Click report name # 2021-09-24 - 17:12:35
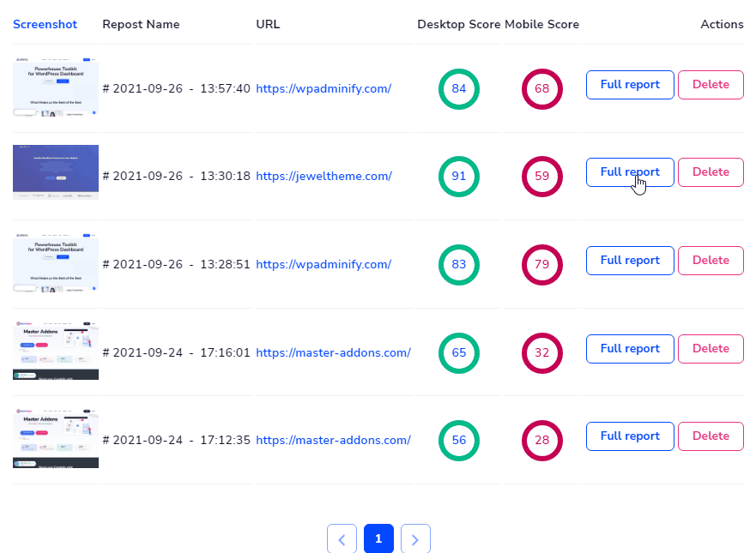756x553 pixels. click(x=177, y=441)
